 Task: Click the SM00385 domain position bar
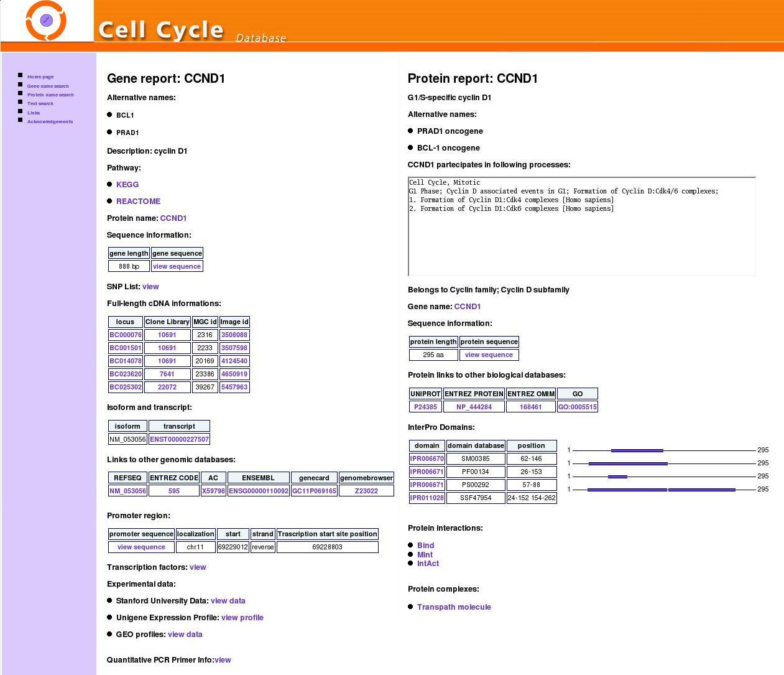coord(637,450)
